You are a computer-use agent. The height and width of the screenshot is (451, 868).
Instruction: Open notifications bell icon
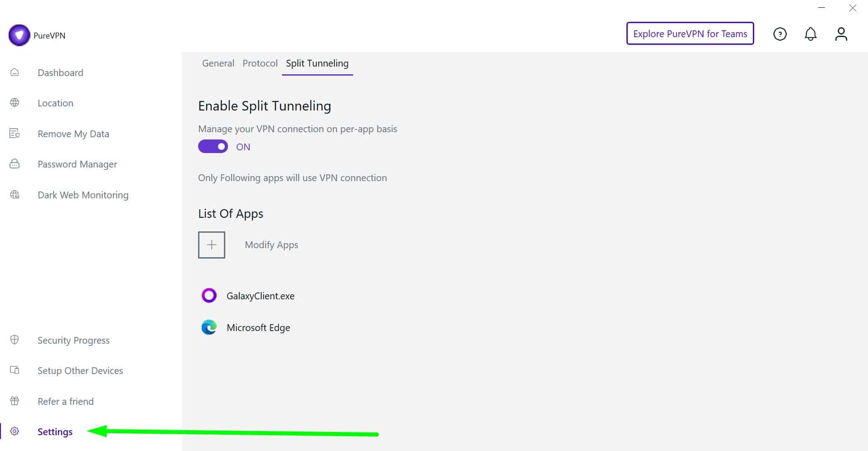point(810,34)
